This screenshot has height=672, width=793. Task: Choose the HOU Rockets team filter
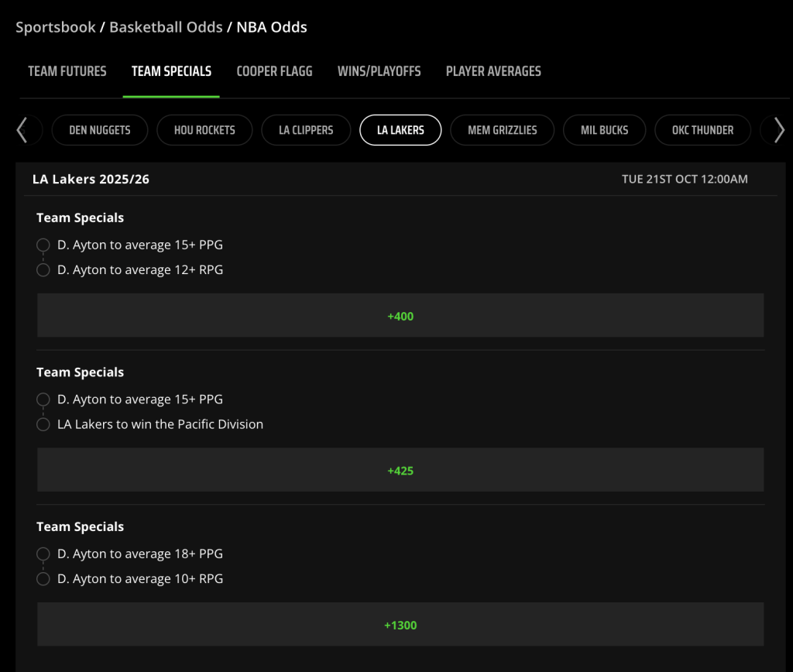pos(204,131)
